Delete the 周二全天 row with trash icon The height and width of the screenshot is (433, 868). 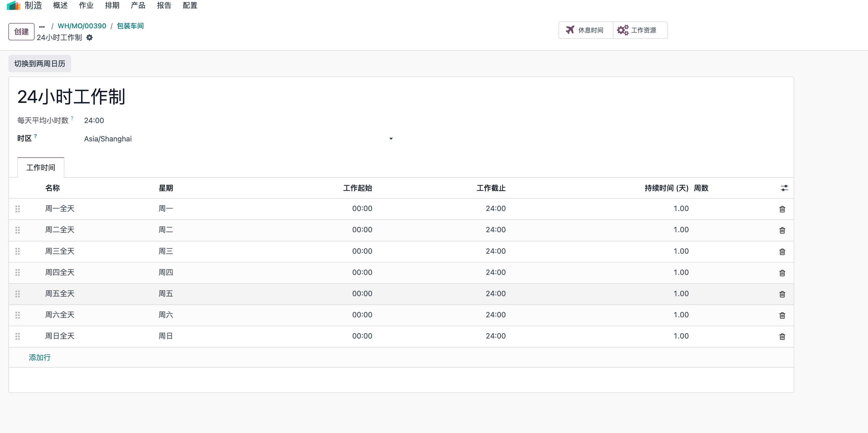point(782,230)
